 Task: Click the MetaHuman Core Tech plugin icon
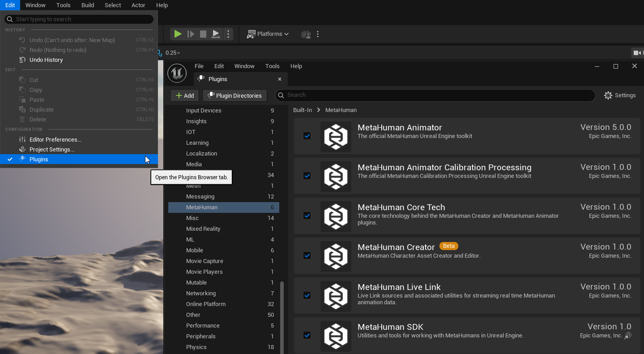click(336, 216)
